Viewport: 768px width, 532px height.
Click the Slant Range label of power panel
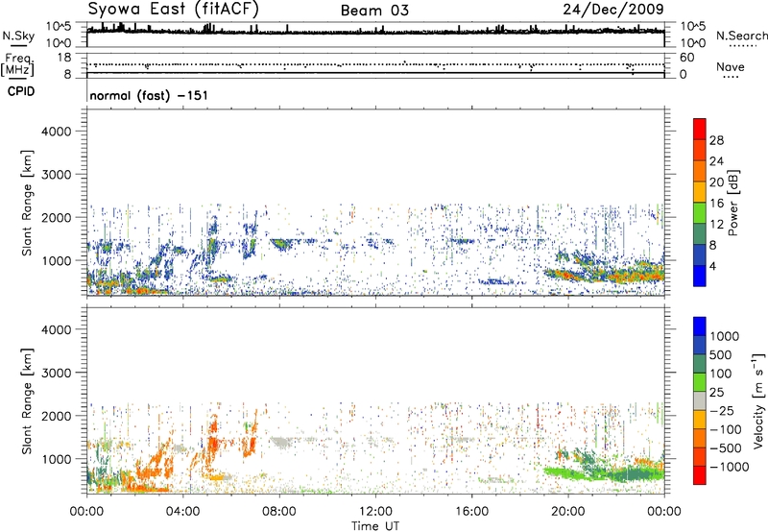coord(27,203)
